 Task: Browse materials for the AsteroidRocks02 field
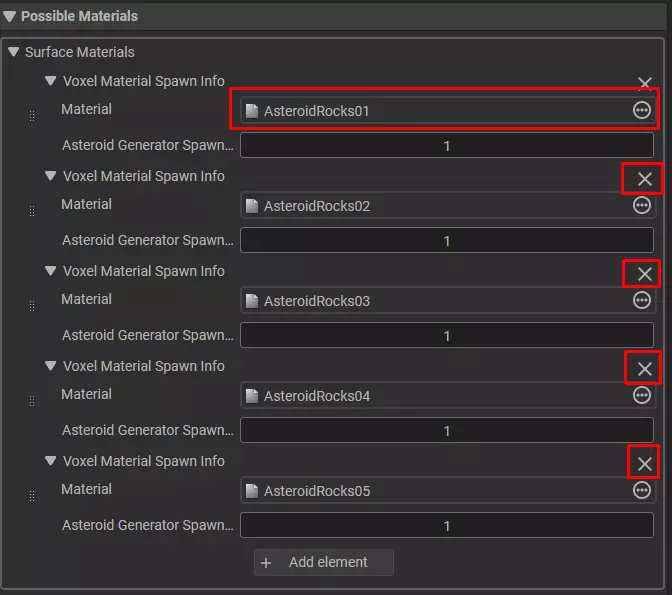tap(642, 206)
